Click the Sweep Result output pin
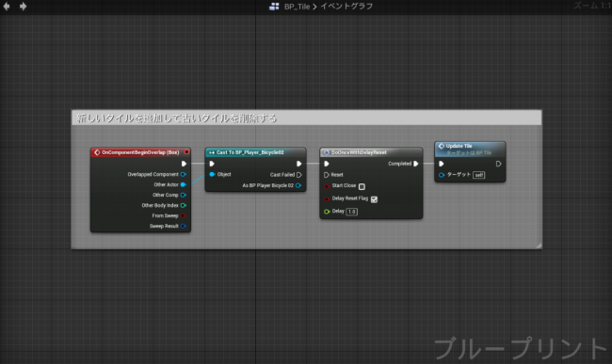Viewport: 612px width, 364px height. tap(183, 226)
